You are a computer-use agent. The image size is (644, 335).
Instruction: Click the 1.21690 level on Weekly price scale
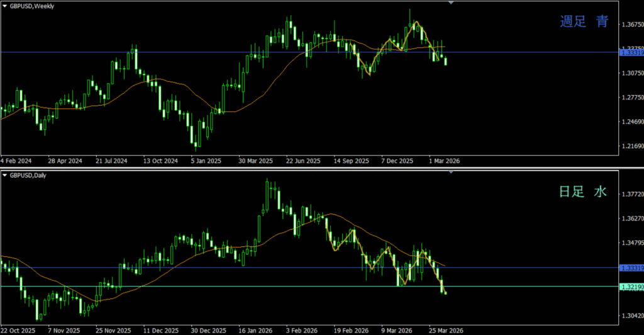631,146
